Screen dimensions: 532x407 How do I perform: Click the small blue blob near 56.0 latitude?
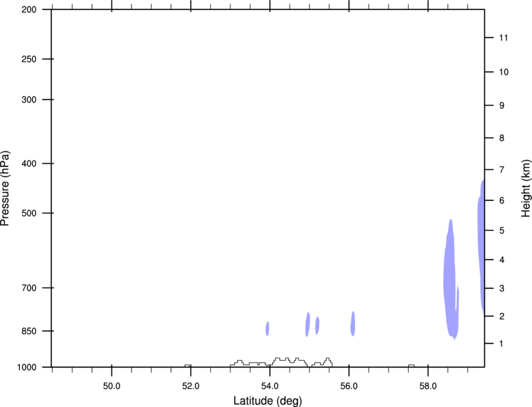click(353, 324)
